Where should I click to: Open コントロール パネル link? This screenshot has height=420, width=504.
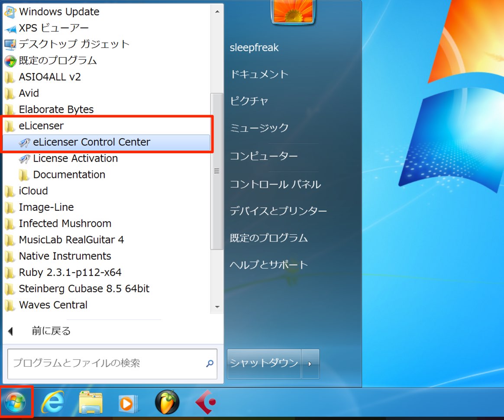click(x=275, y=184)
